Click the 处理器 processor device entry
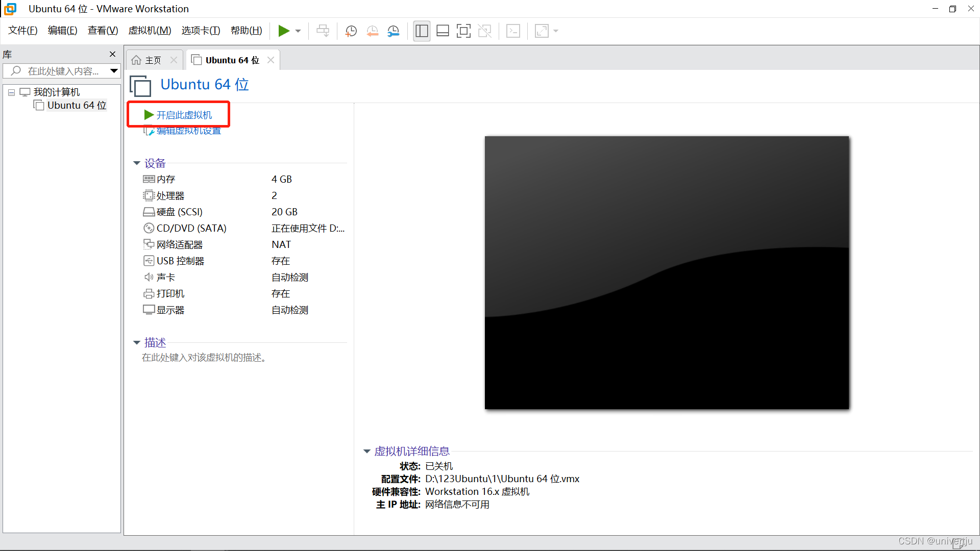Screen dimensions: 980x551 point(168,195)
